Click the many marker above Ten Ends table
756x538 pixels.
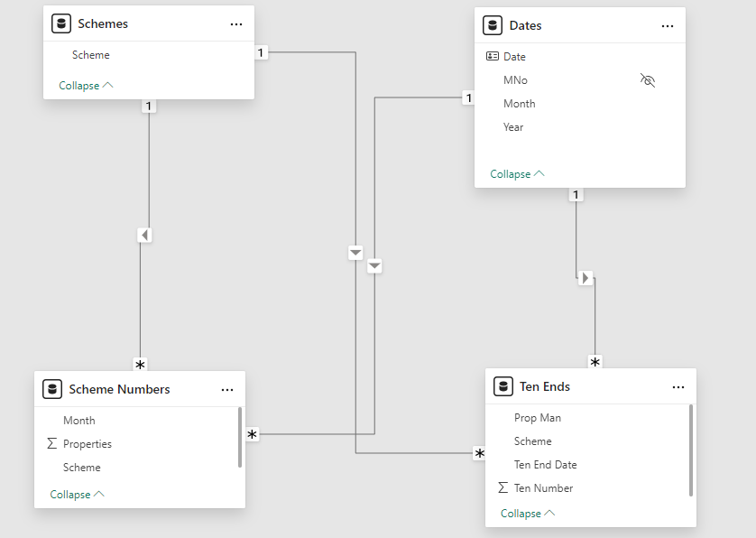(x=595, y=362)
